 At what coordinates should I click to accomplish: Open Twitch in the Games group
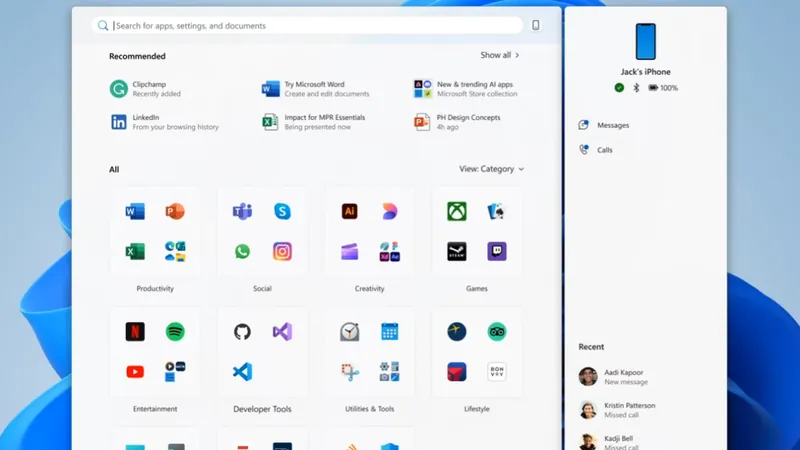coord(496,252)
